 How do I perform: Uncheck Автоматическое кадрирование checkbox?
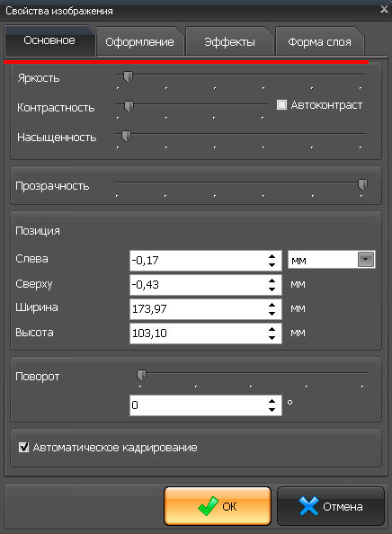(x=23, y=447)
